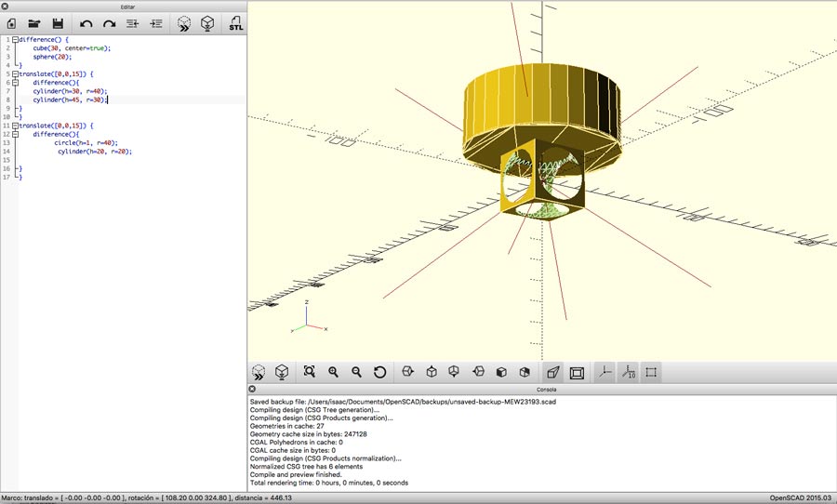Reset the 3D view rotation

(x=379, y=372)
